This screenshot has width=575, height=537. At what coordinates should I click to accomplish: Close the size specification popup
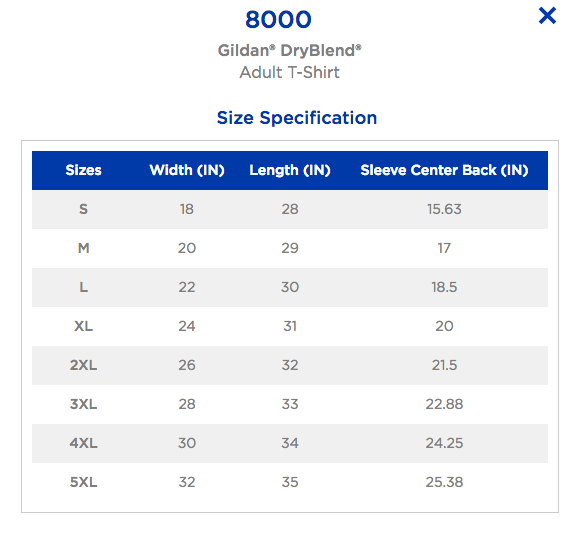547,16
